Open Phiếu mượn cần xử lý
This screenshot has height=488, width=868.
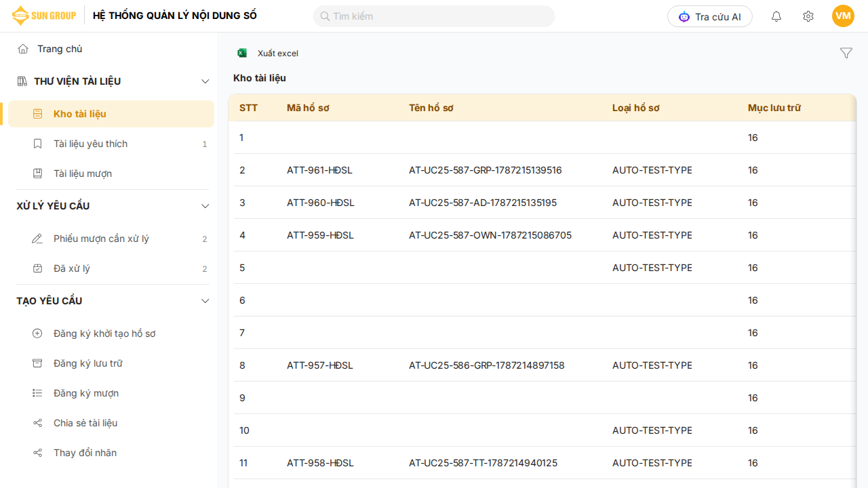pyautogui.click(x=111, y=239)
